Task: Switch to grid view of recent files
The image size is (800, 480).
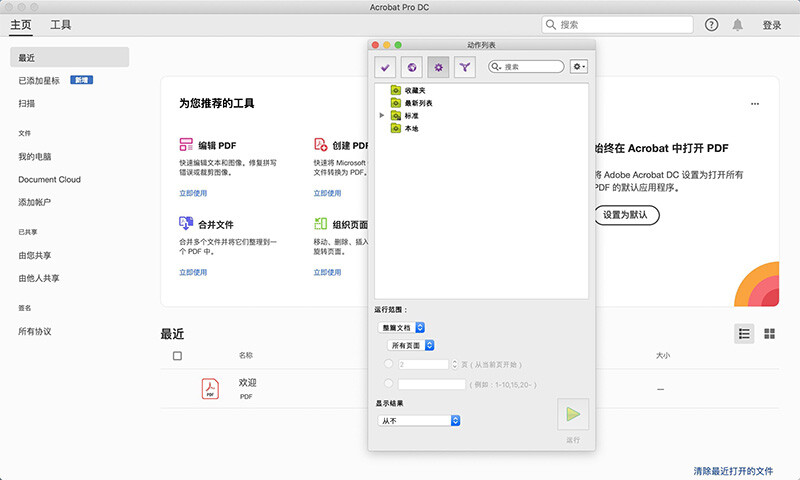Action: (x=769, y=334)
